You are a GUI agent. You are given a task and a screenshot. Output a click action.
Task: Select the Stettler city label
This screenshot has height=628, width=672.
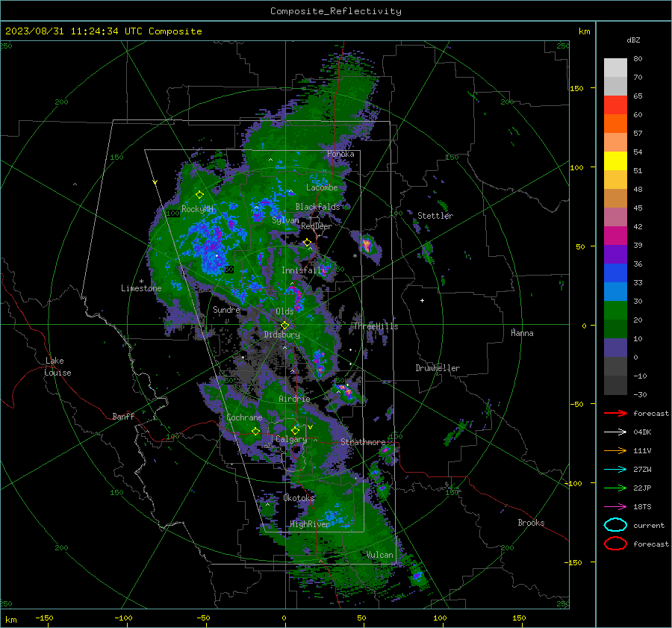[435, 216]
